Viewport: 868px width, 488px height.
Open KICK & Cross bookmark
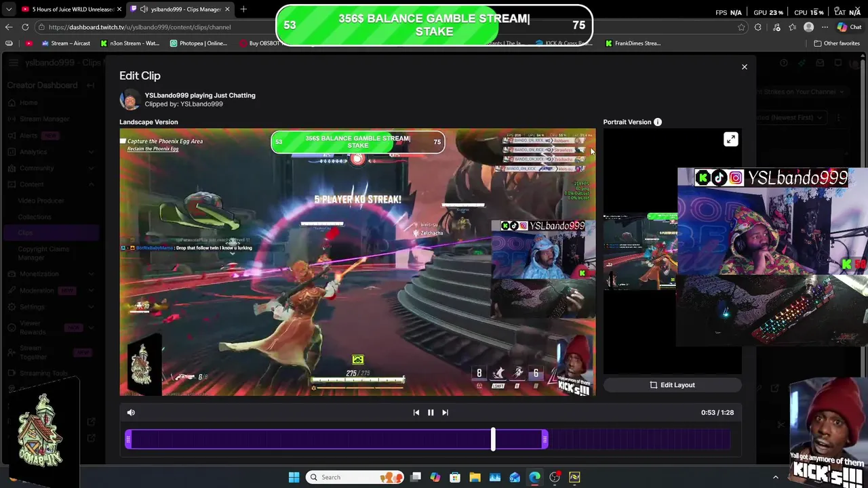point(564,43)
